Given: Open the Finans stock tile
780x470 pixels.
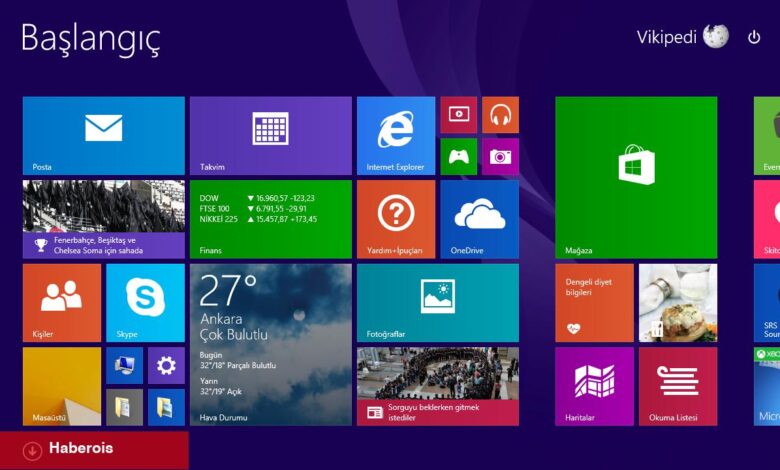Looking at the screenshot, I should click(x=271, y=219).
